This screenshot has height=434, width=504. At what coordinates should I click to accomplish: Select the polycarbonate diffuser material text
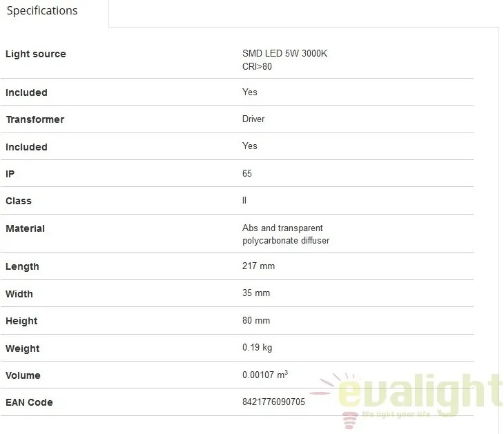[x=286, y=241]
